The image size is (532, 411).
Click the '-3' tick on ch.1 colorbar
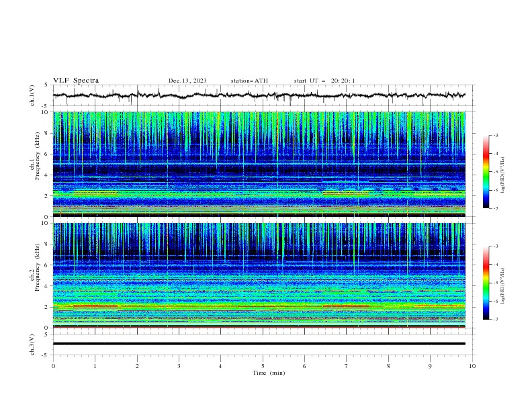point(495,135)
